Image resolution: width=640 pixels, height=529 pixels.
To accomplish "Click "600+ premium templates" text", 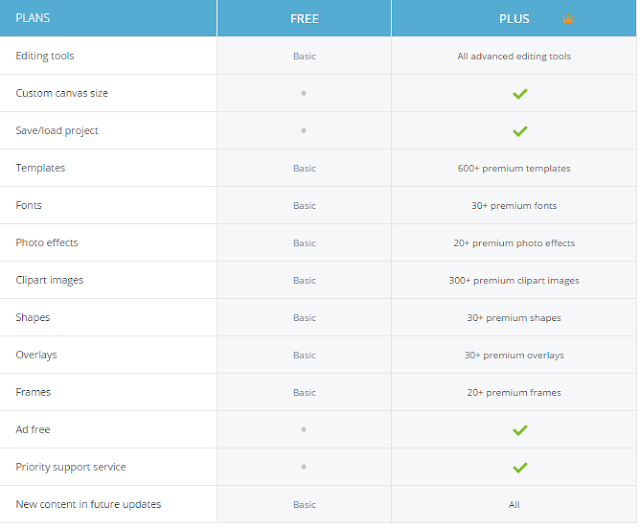I will (x=514, y=168).
